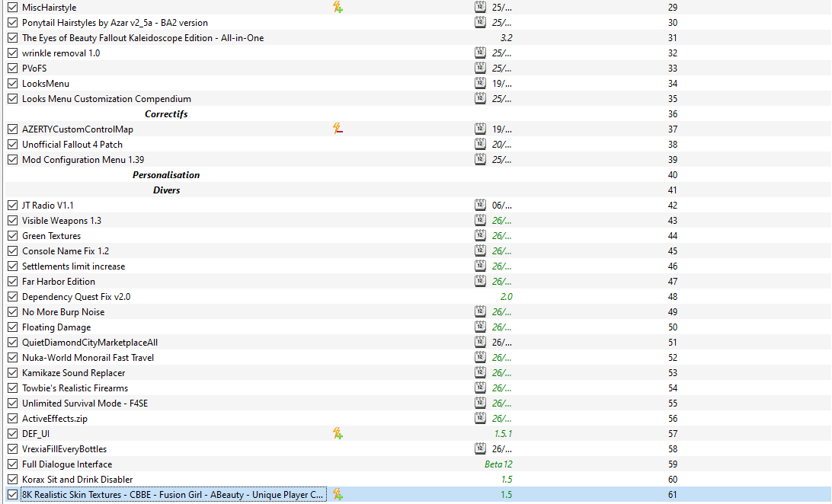The height and width of the screenshot is (504, 832).
Task: Select the mod name Ponytail Hairstyles by Azar
Action: pos(115,23)
